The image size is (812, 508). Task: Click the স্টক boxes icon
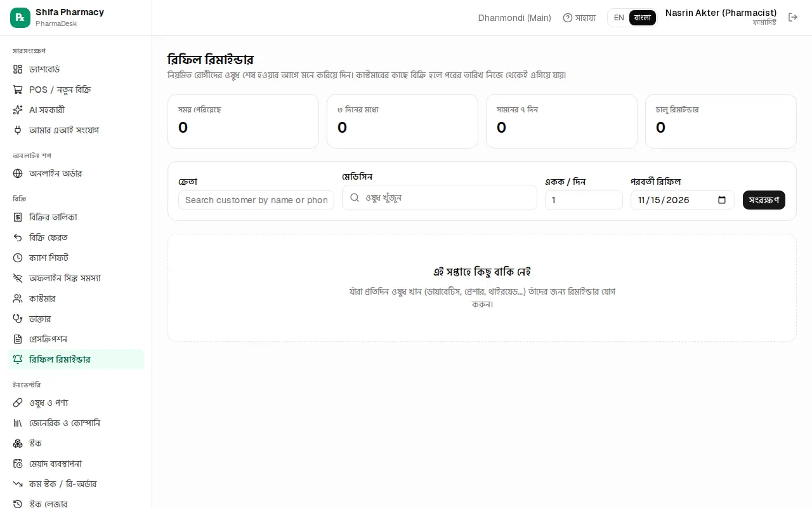18,443
